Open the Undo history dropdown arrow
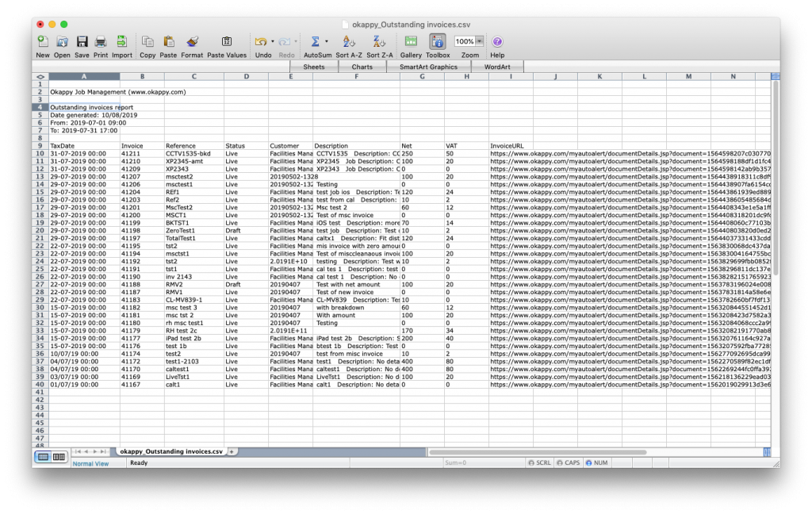 click(x=273, y=41)
